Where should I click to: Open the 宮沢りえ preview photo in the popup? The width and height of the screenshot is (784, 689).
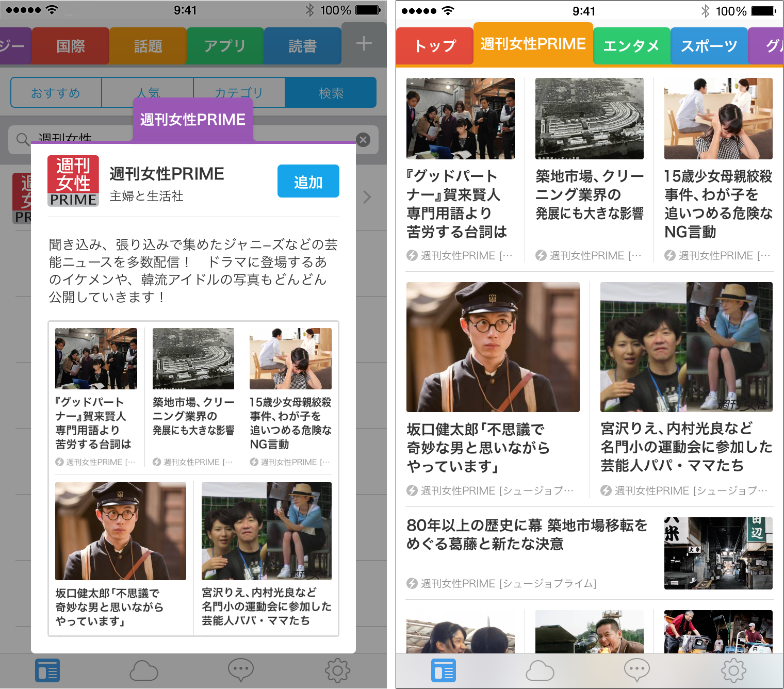pos(267,531)
